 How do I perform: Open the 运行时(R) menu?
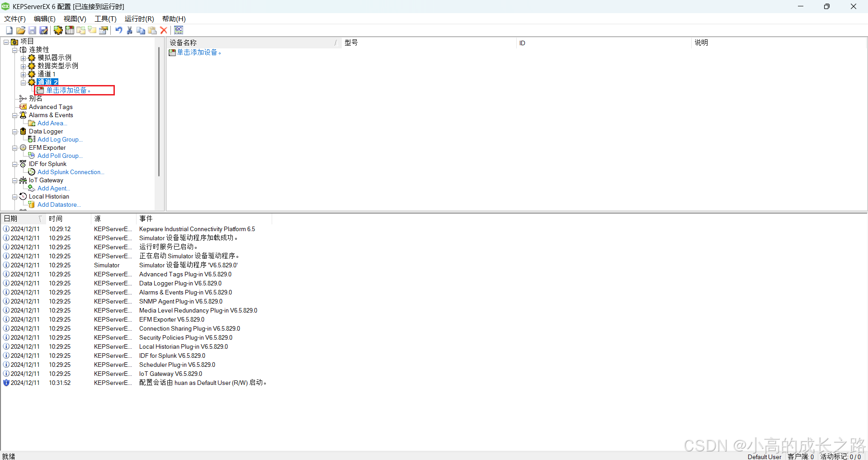(x=139, y=19)
